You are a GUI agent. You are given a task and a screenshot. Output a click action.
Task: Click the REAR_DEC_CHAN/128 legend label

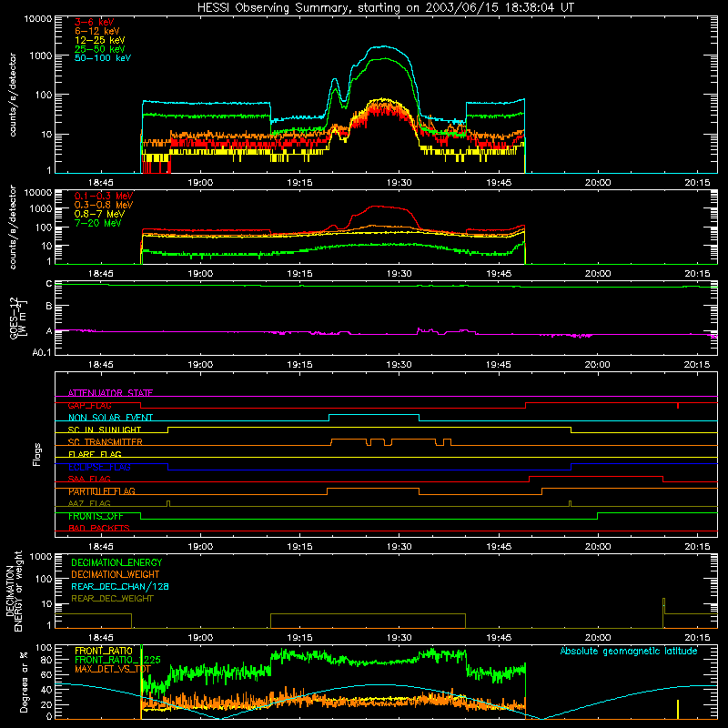(x=120, y=586)
